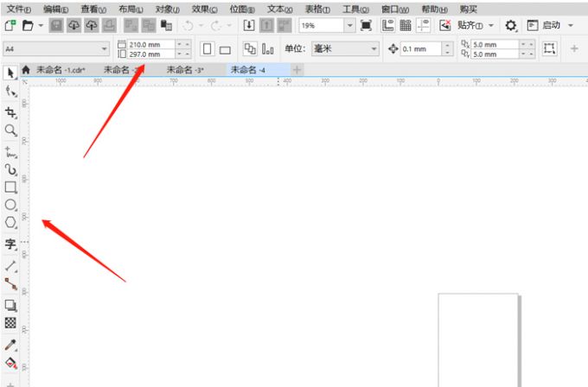Select the Artistic Media tool
Screen dimensions: 588x387
[x=10, y=169]
